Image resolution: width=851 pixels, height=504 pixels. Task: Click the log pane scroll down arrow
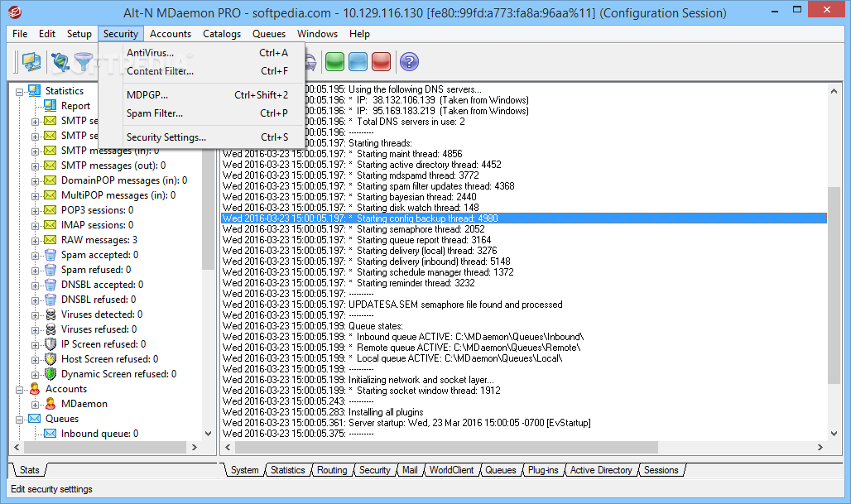pos(834,433)
